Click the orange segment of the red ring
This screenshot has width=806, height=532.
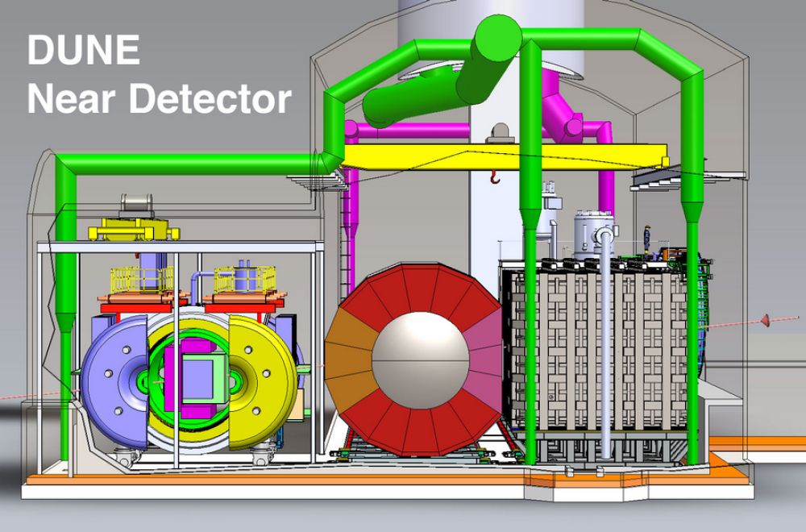tap(347, 355)
